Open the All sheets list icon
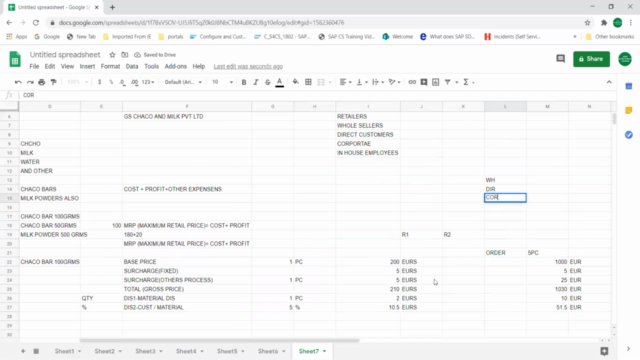640x360 pixels. 36,351
